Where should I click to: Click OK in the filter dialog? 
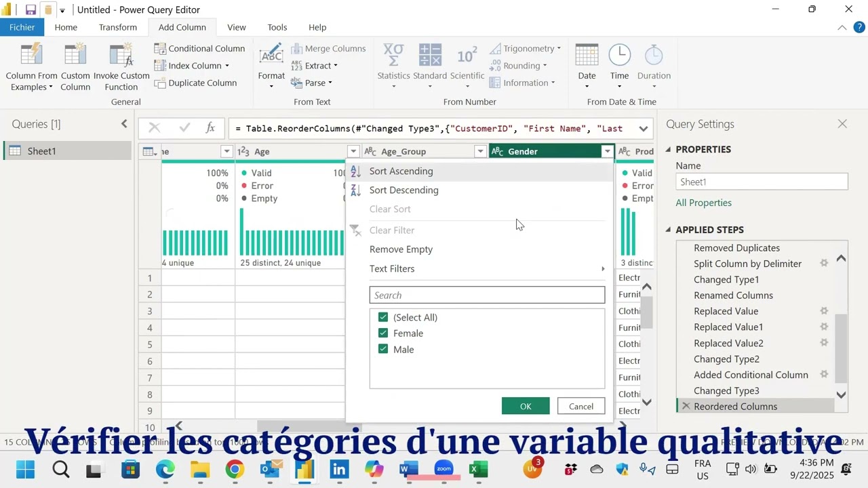[x=526, y=406]
